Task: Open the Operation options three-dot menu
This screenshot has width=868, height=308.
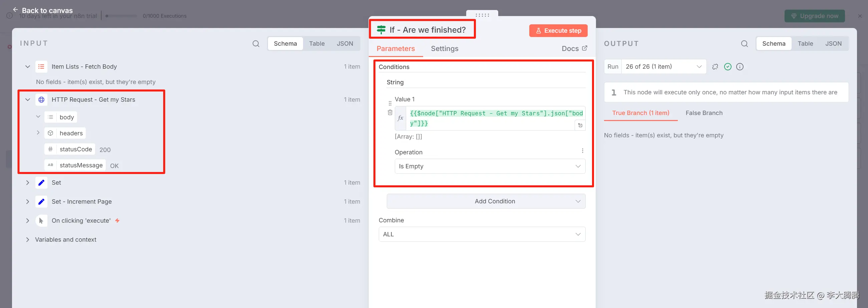Action: [582, 151]
